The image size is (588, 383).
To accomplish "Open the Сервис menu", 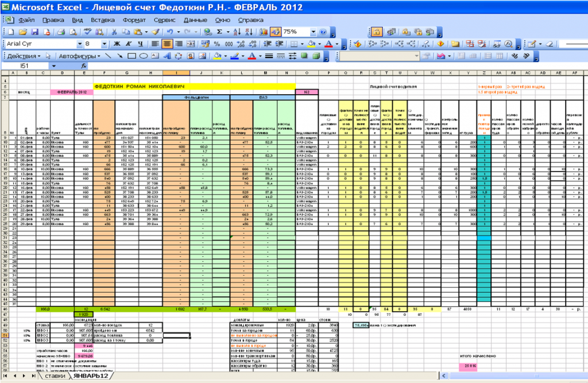I will click(165, 20).
